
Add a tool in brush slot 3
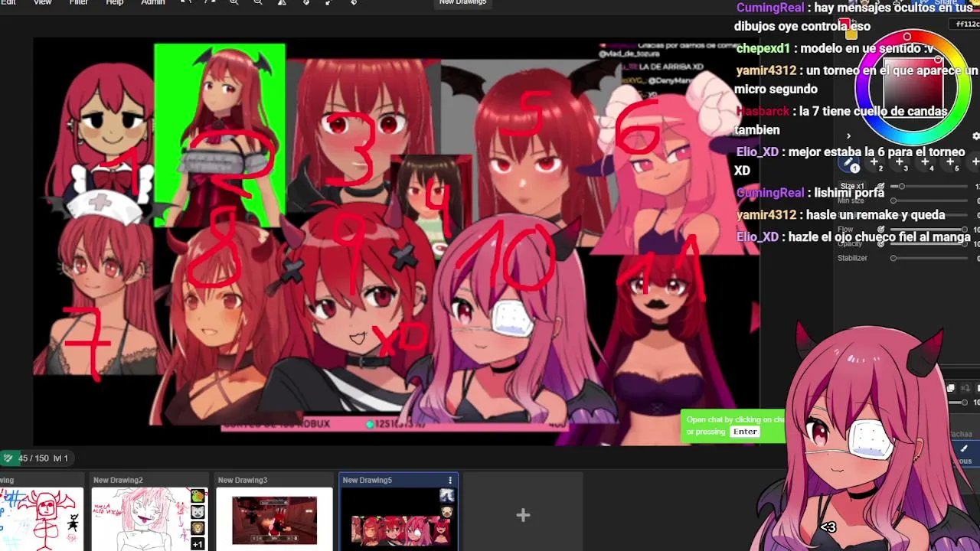900,163
